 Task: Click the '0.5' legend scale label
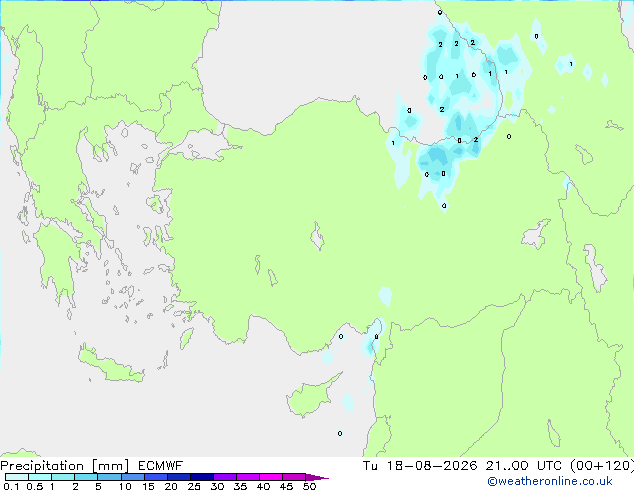click(x=34, y=486)
